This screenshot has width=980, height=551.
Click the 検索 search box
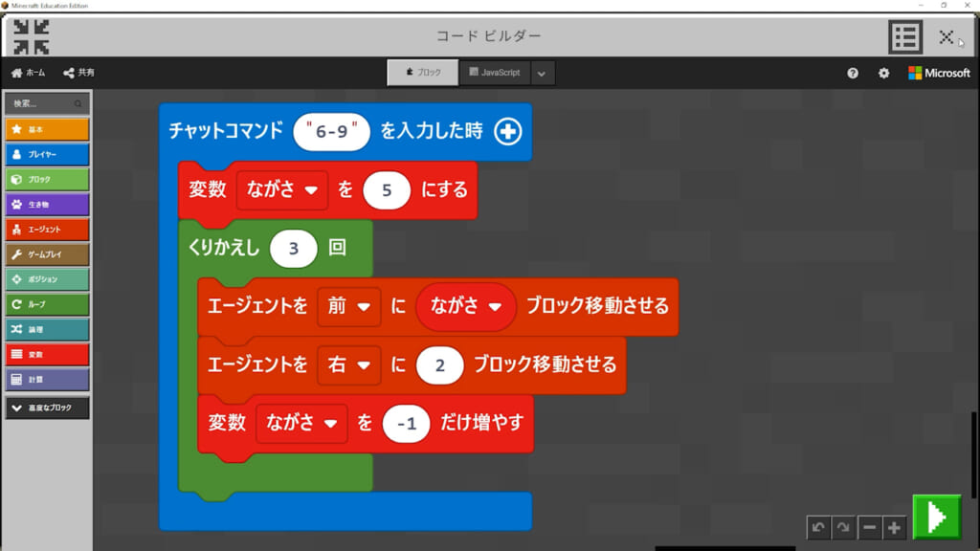pos(47,103)
